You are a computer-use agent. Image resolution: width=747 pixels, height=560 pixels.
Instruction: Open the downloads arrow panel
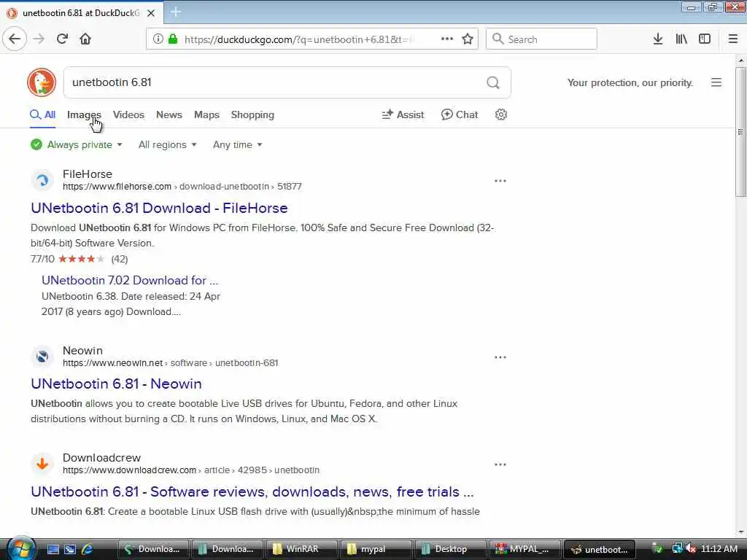click(x=658, y=39)
